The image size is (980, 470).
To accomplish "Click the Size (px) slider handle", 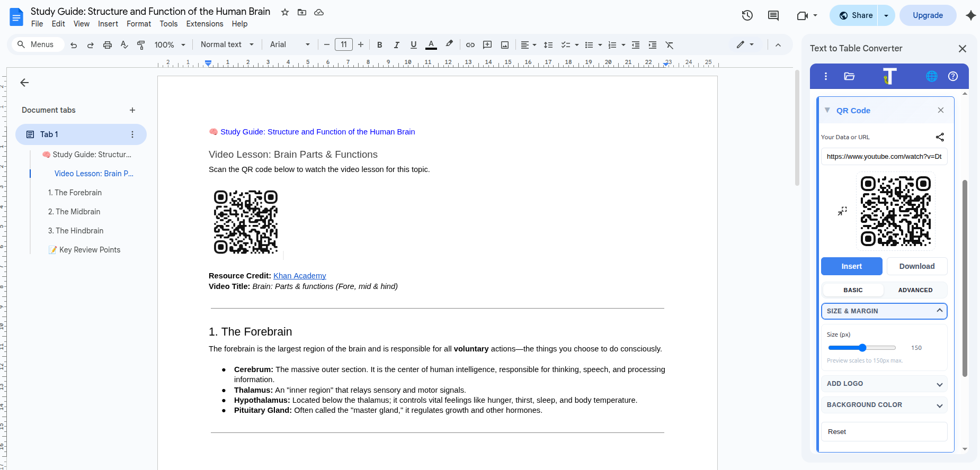I will pyautogui.click(x=862, y=348).
